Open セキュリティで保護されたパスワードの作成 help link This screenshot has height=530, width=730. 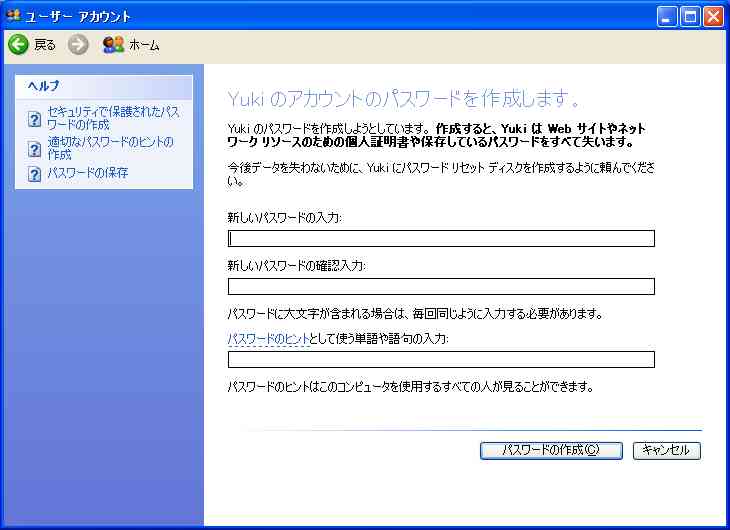point(113,118)
